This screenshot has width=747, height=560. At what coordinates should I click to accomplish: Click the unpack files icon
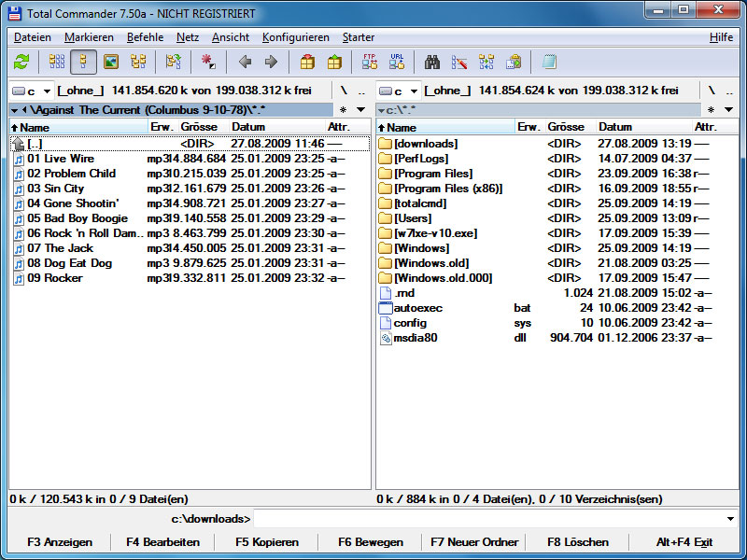pos(334,62)
